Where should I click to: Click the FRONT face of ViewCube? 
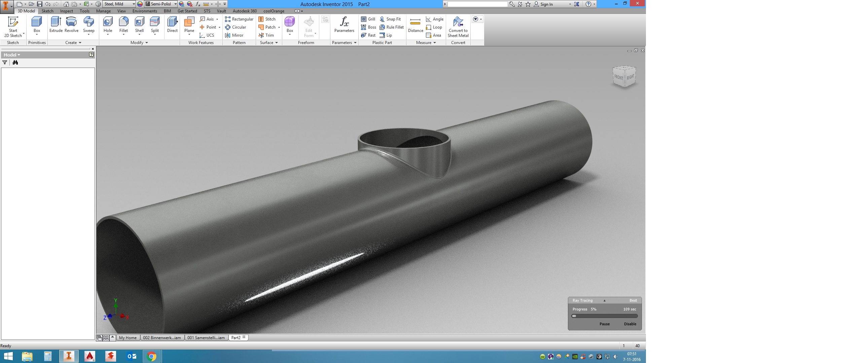(618, 77)
